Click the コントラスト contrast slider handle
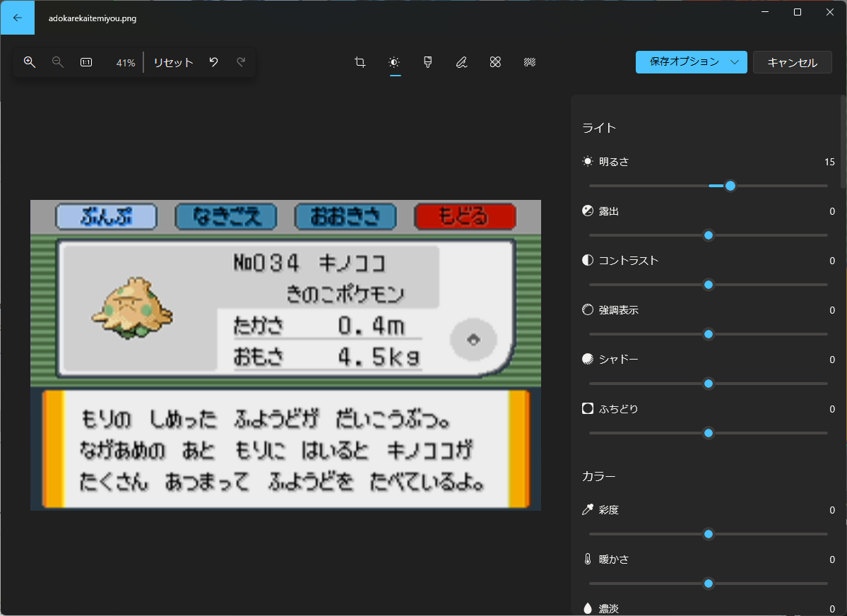Image resolution: width=847 pixels, height=616 pixels. coord(709,285)
